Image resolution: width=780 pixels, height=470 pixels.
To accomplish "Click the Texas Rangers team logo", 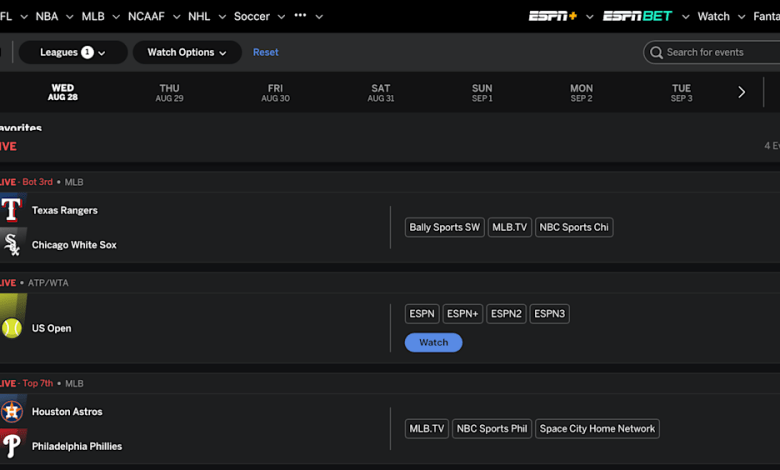I will pos(11,210).
